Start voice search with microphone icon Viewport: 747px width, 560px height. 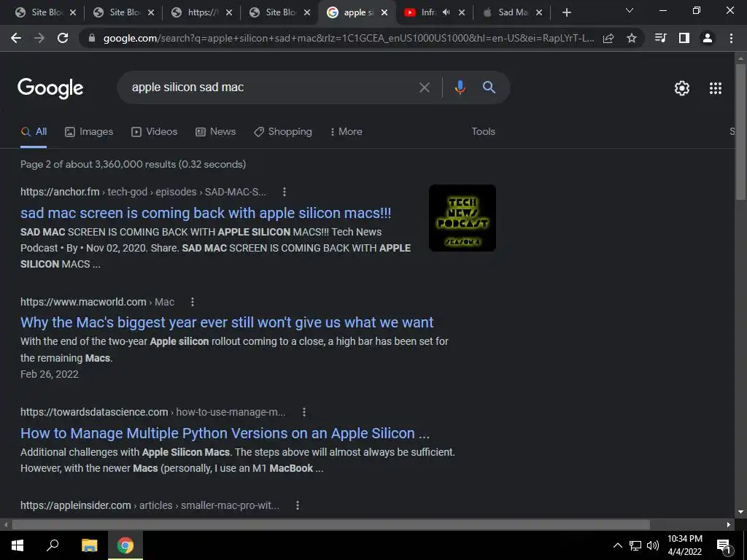(x=460, y=87)
